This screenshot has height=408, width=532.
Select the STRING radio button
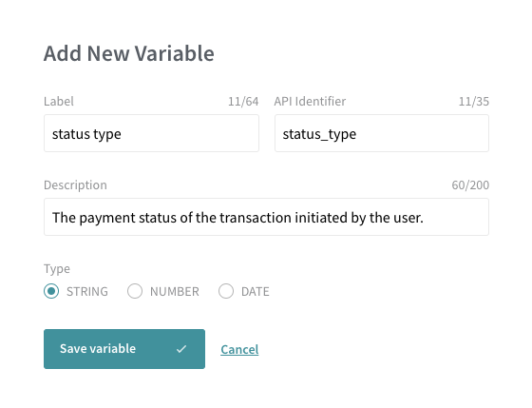(x=51, y=291)
